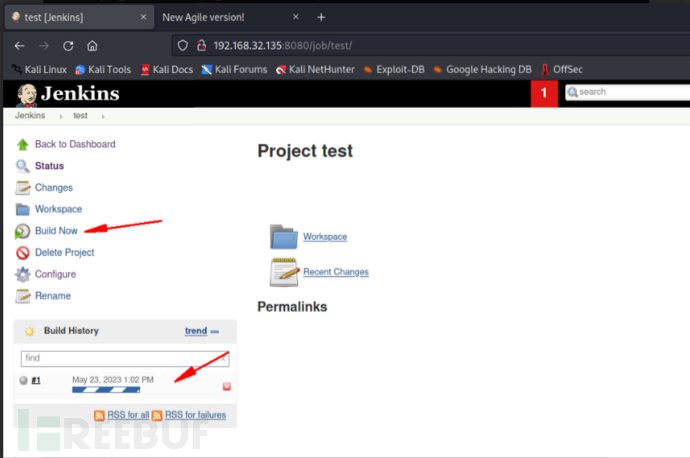Click the Delete Project prohibition icon
Image resolution: width=690 pixels, height=458 pixels.
pyautogui.click(x=22, y=253)
